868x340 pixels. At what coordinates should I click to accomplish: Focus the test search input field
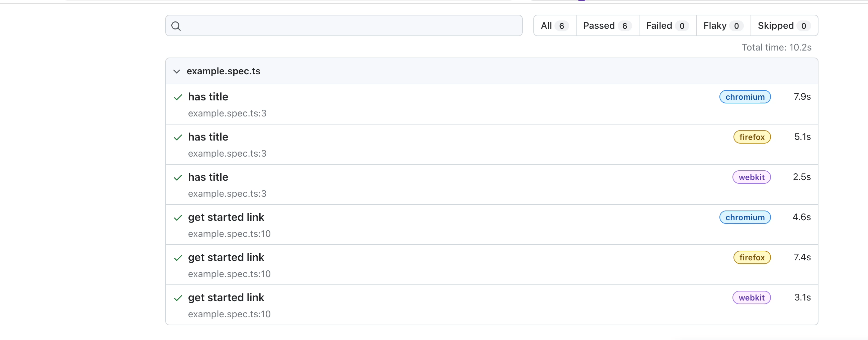[x=344, y=26]
